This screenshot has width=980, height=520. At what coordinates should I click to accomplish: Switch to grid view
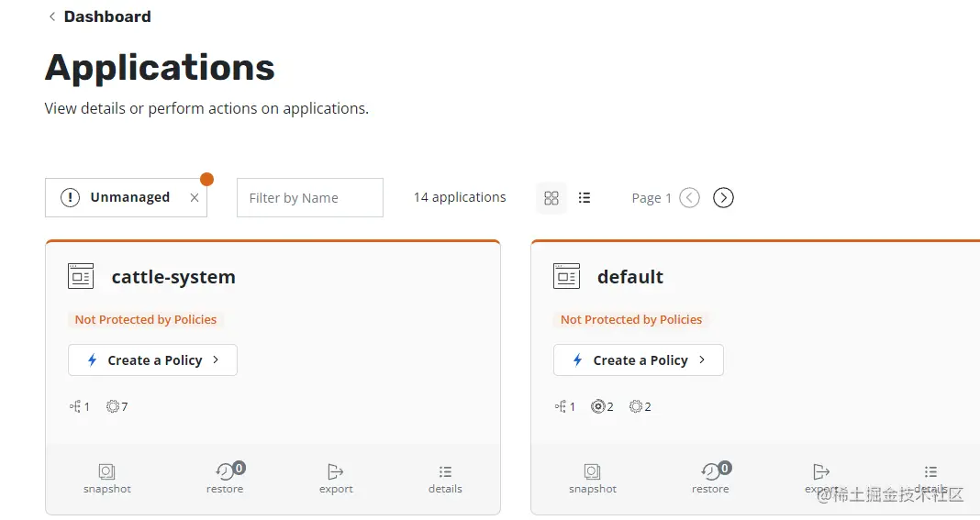pos(551,198)
